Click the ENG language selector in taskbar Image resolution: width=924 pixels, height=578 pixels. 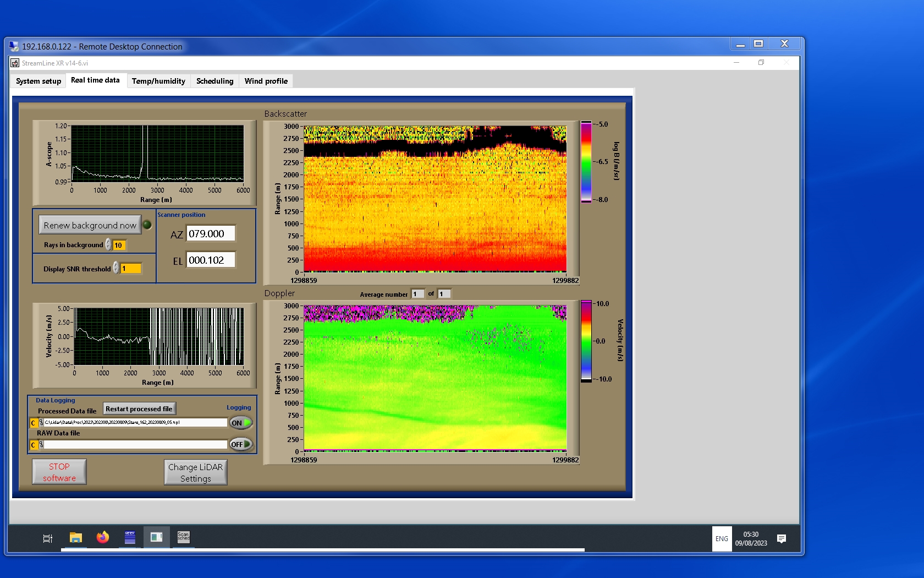[x=722, y=539]
